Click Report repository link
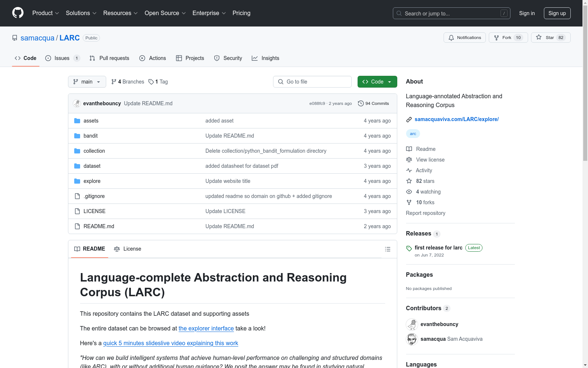The height and width of the screenshot is (368, 588). [x=426, y=213]
